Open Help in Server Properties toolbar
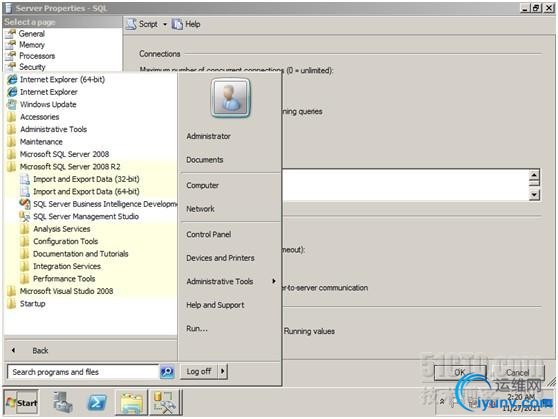The image size is (558, 419). [x=186, y=24]
